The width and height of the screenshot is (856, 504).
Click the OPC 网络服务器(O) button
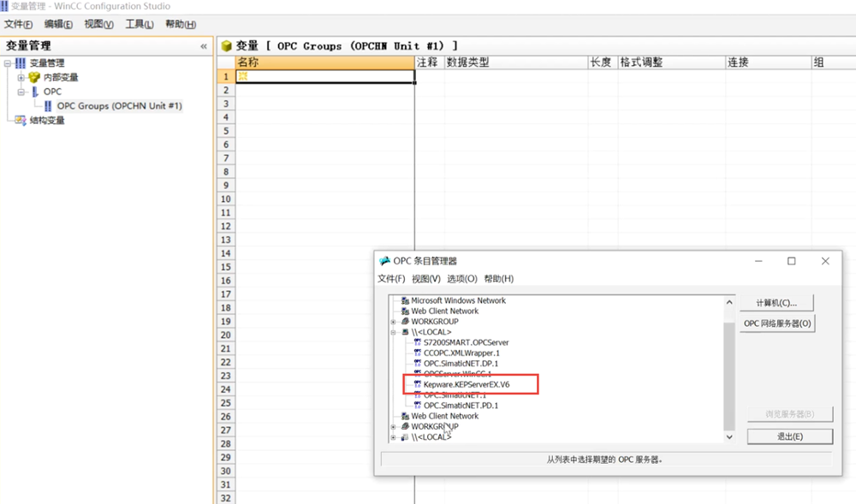point(777,323)
